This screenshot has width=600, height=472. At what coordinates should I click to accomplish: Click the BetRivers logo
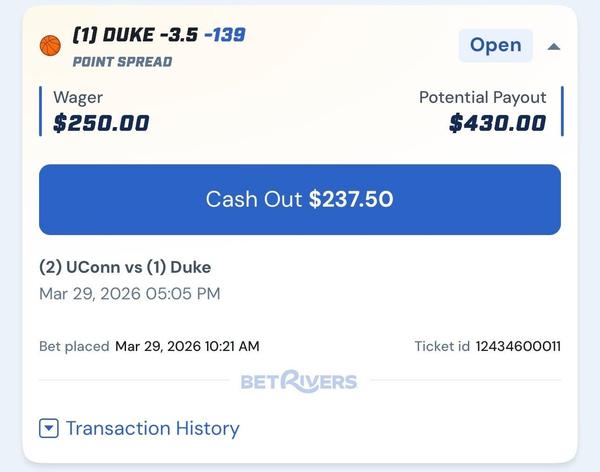pyautogui.click(x=298, y=381)
